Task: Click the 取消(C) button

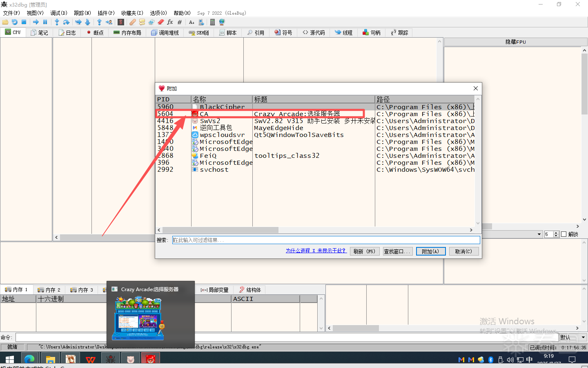Action: pos(464,251)
